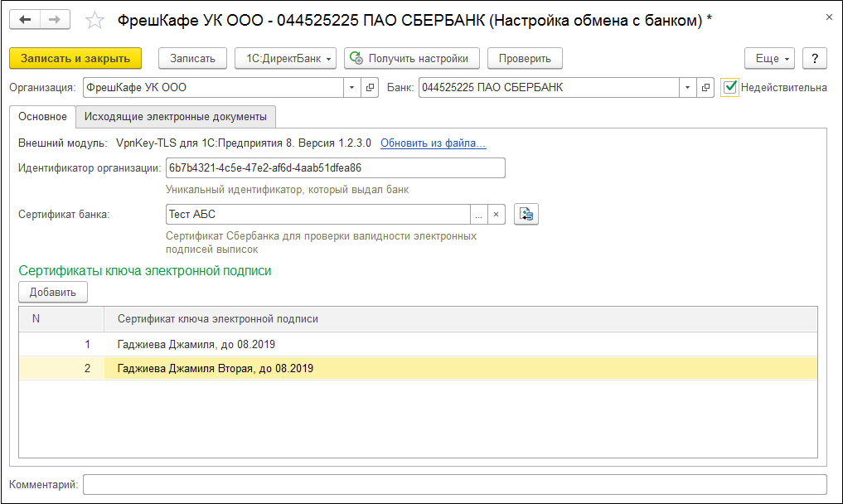Clear the bank certificate field
The width and height of the screenshot is (843, 504).
(x=497, y=215)
